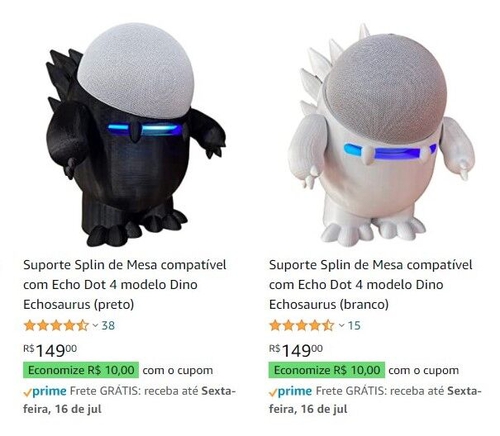Screen dimensions: 500x436
Task: Click 'com o cupom' text of the black model
Action: [178, 370]
